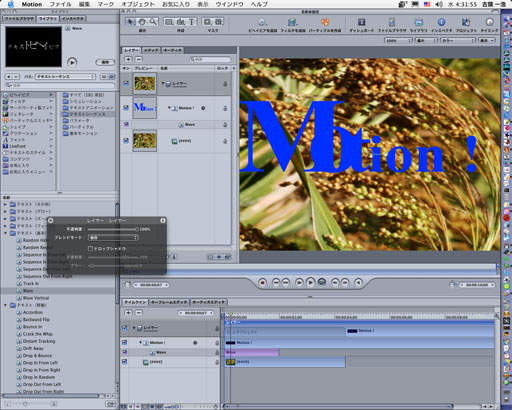Open the 100% canvas zoom dropdown
This screenshot has height=410, width=512.
(x=398, y=40)
